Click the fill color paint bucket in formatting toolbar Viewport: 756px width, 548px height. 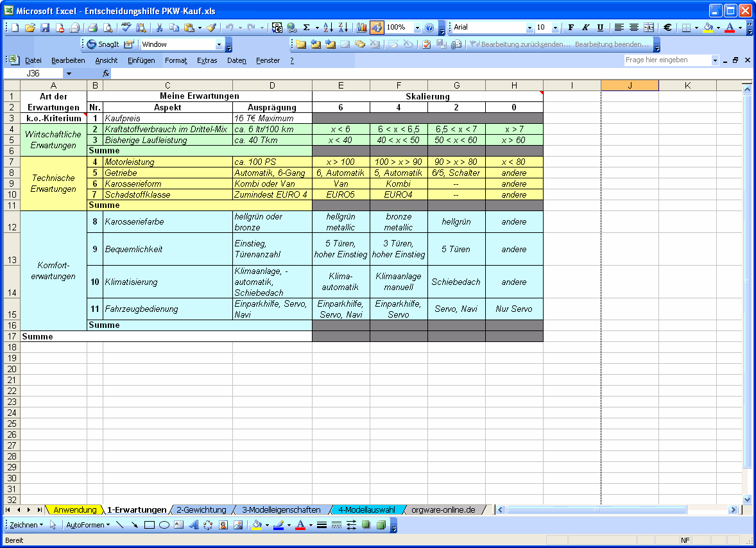point(708,28)
